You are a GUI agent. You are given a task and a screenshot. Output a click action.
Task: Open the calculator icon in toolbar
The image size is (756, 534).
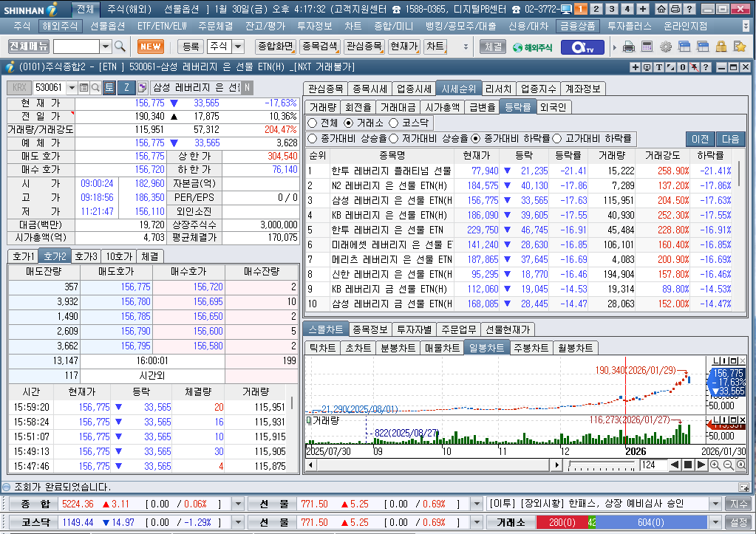point(647,47)
